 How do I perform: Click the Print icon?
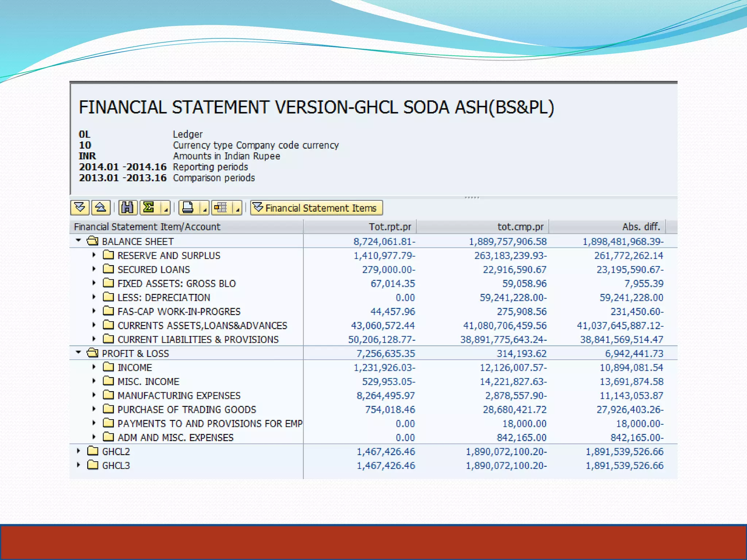(188, 208)
